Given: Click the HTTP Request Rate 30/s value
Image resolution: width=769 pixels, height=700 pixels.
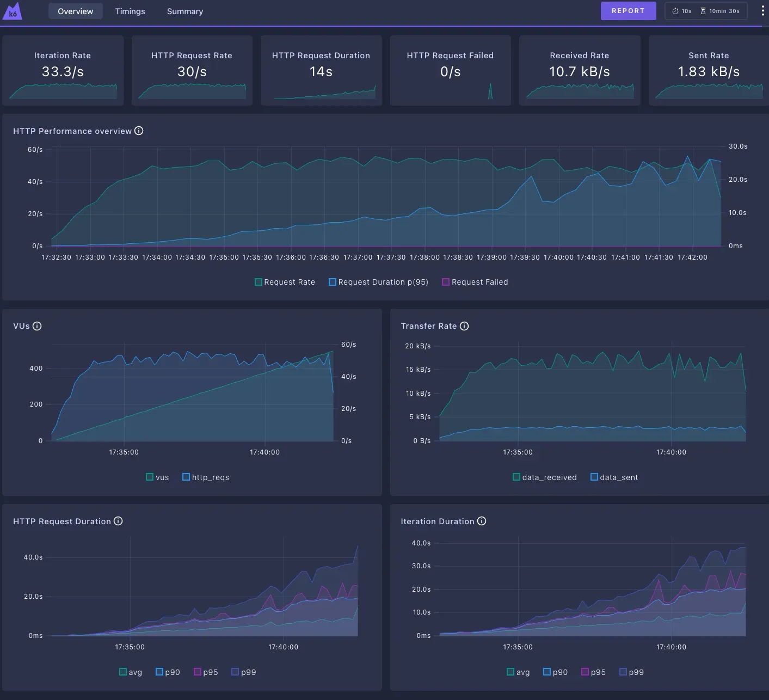Looking at the screenshot, I should point(192,72).
